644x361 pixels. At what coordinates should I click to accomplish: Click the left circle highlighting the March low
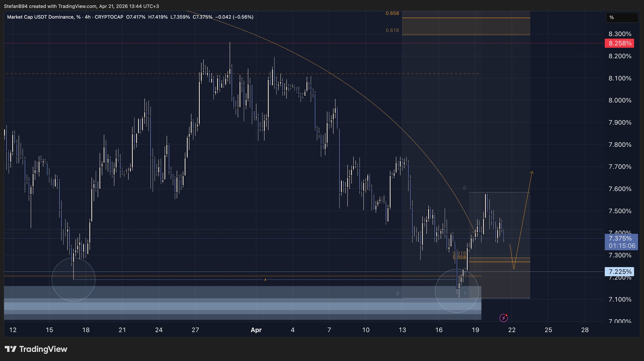73,279
